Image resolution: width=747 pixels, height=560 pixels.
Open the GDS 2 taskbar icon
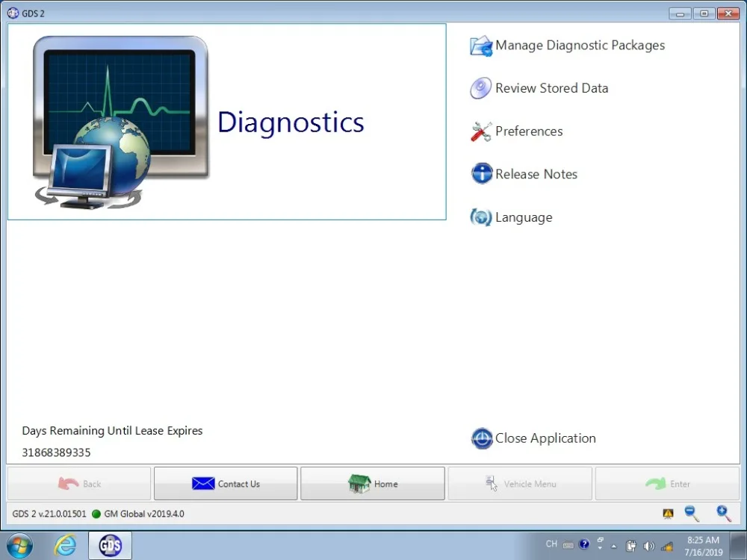pyautogui.click(x=109, y=545)
